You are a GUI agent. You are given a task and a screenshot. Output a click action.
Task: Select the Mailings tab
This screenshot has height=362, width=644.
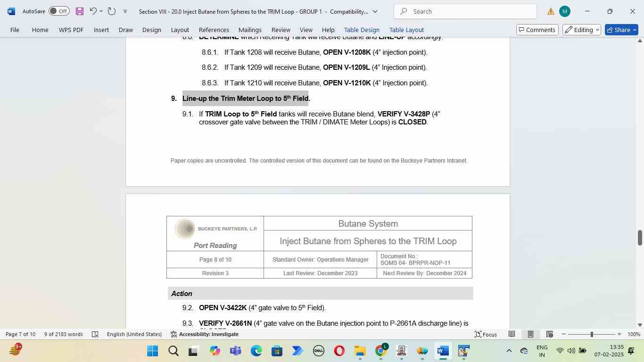[x=250, y=30]
